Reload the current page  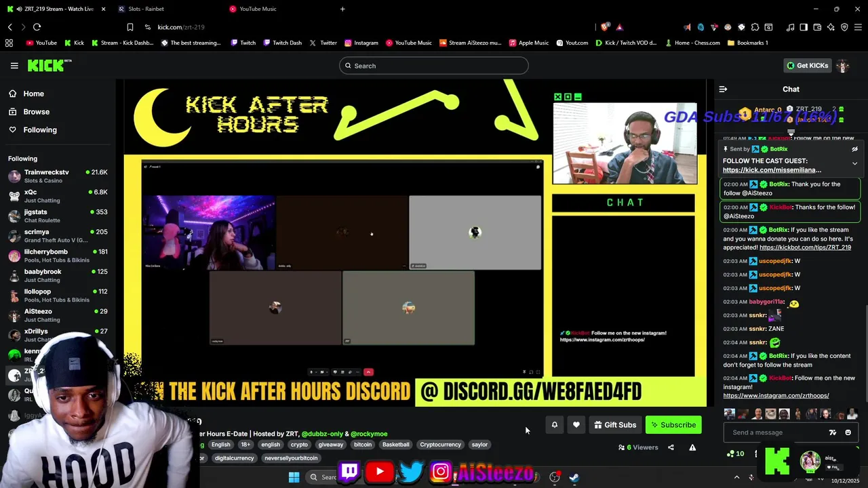coord(37,27)
